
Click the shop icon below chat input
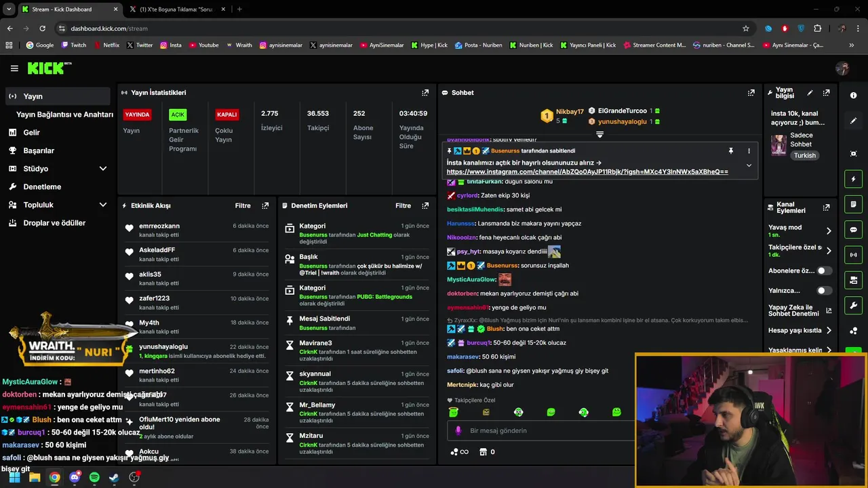coord(483,452)
